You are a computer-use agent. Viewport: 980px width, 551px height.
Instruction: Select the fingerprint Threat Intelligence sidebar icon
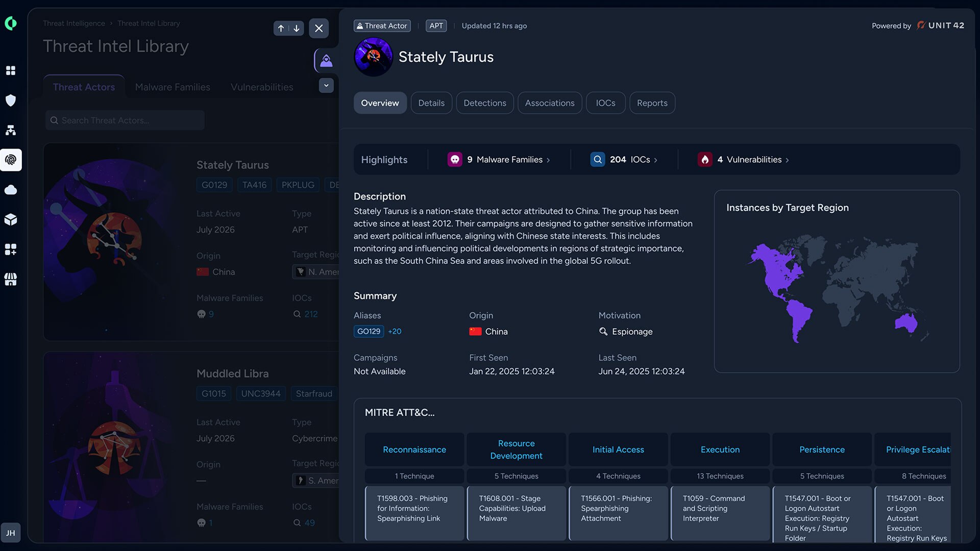tap(11, 160)
